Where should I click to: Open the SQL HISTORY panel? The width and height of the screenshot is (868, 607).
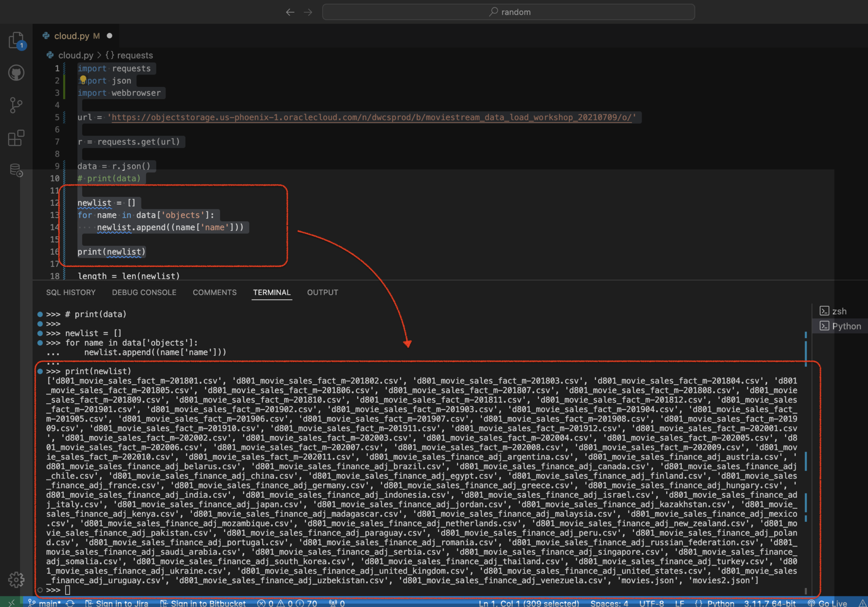click(70, 292)
